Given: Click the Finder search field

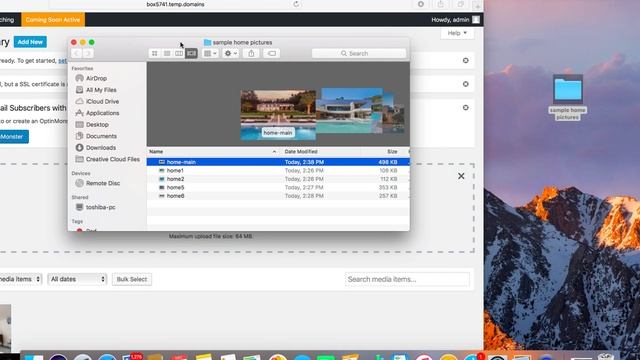Looking at the screenshot, I should pos(359,53).
